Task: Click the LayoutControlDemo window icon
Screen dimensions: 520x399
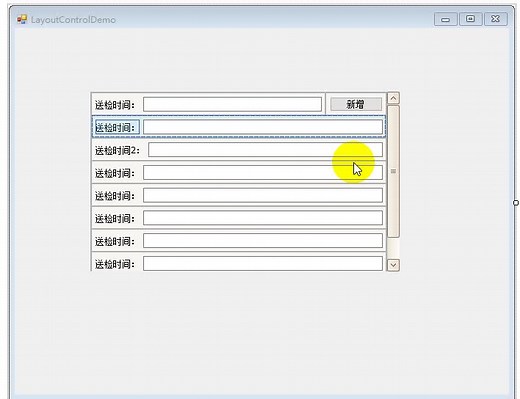Action: [x=22, y=19]
